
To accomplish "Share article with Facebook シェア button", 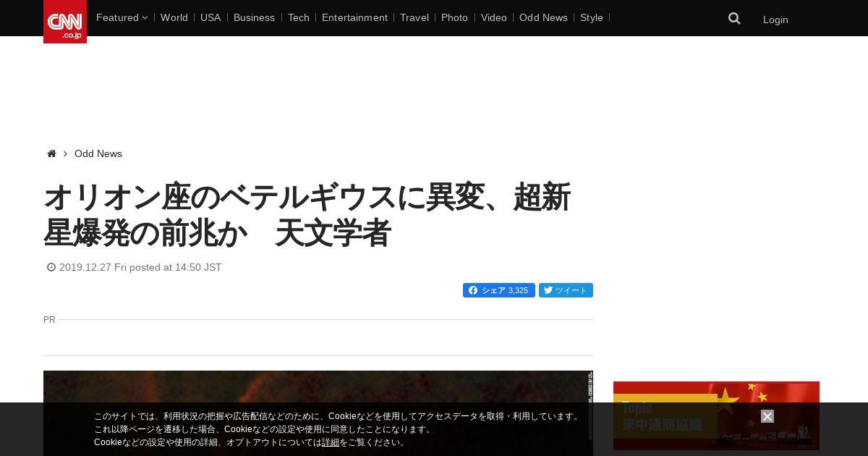I will pos(499,290).
